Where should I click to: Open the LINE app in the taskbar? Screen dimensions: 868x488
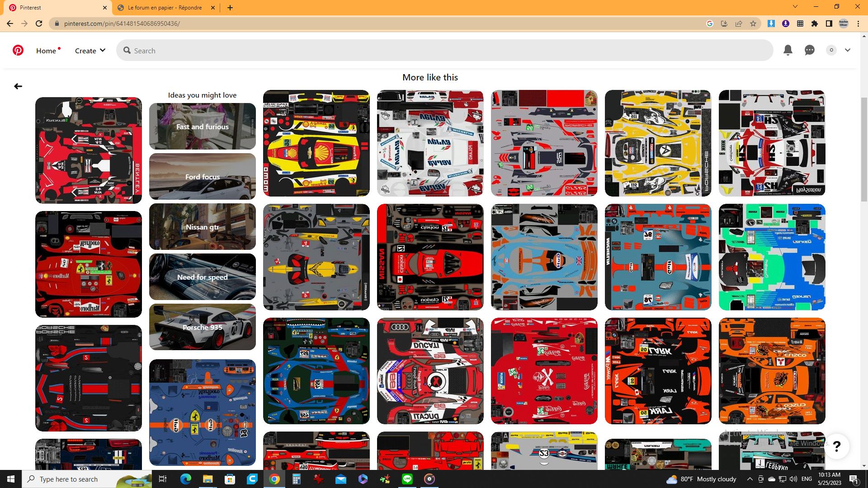click(x=407, y=479)
